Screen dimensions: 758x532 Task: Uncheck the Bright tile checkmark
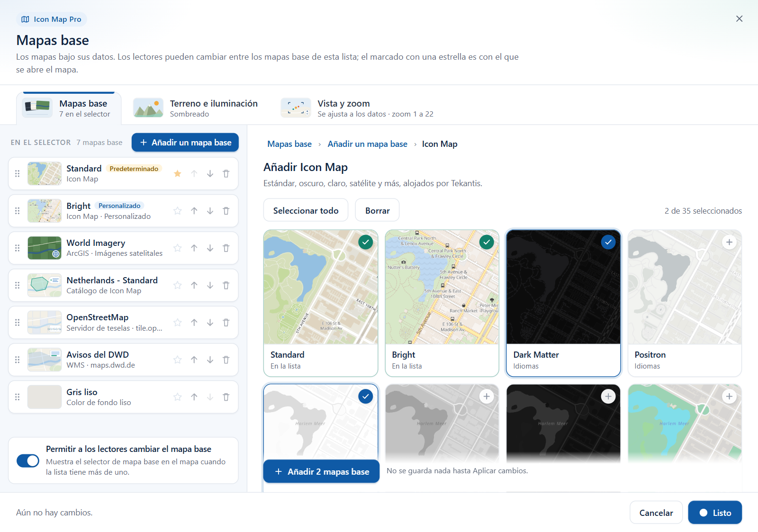tap(487, 242)
